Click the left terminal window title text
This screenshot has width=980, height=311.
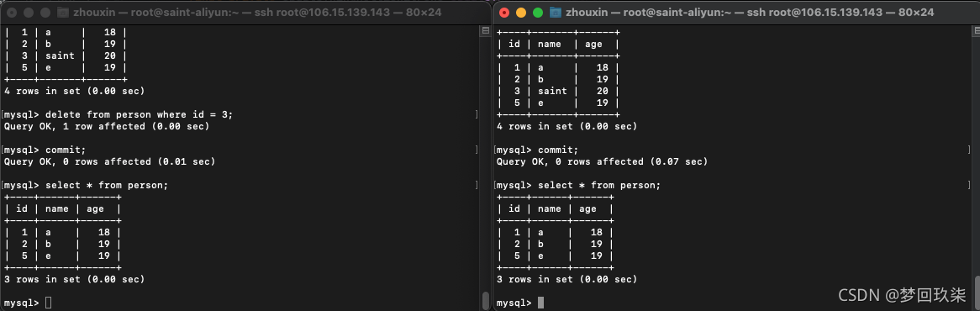pyautogui.click(x=257, y=13)
